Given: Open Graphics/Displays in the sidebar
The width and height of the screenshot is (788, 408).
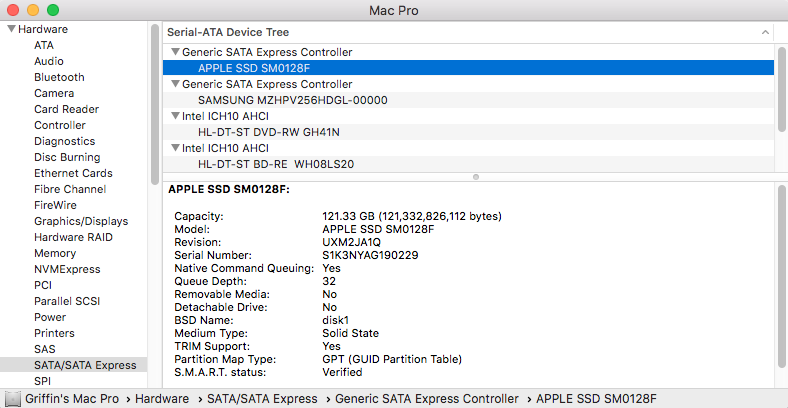Looking at the screenshot, I should point(81,222).
